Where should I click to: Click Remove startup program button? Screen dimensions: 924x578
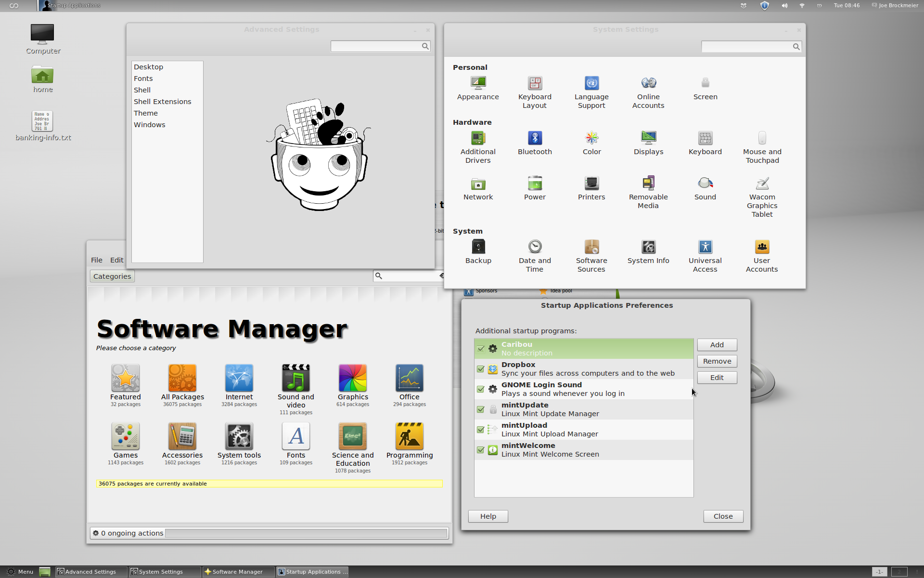(x=717, y=361)
